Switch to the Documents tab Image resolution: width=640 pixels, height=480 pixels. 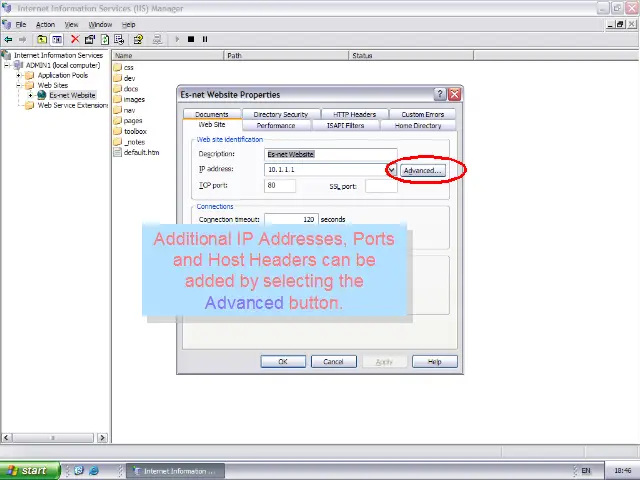pos(212,114)
